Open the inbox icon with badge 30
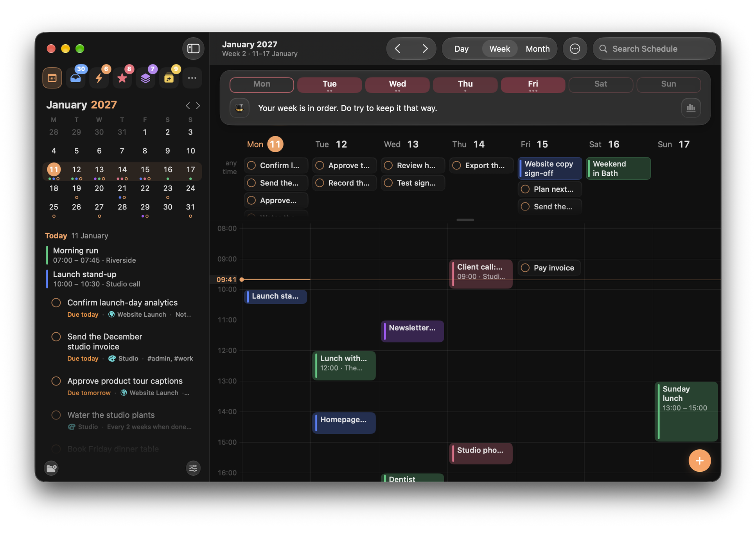 [75, 78]
